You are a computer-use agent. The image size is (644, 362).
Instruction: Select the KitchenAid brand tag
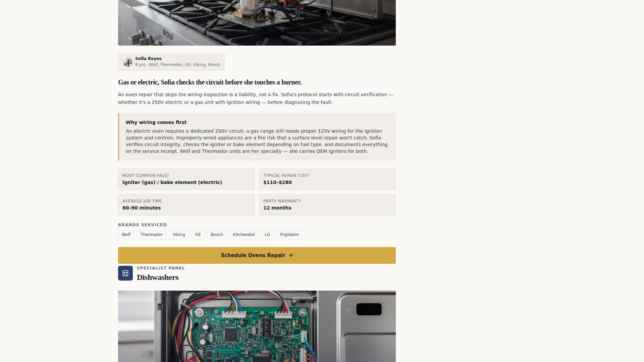point(244,235)
